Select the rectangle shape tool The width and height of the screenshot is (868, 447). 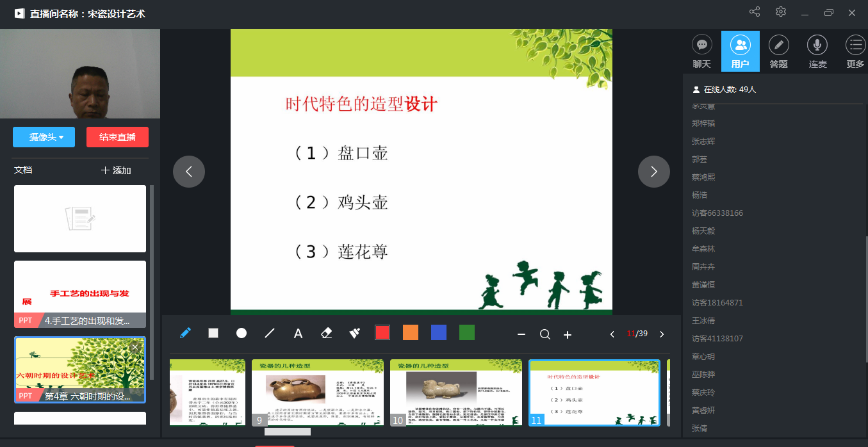click(213, 333)
